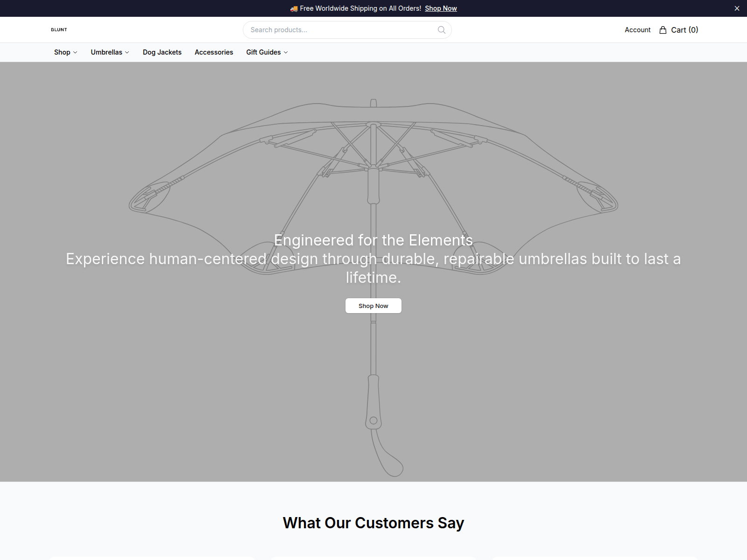Click the search magnifier icon
This screenshot has height=560, width=747.
[441, 30]
